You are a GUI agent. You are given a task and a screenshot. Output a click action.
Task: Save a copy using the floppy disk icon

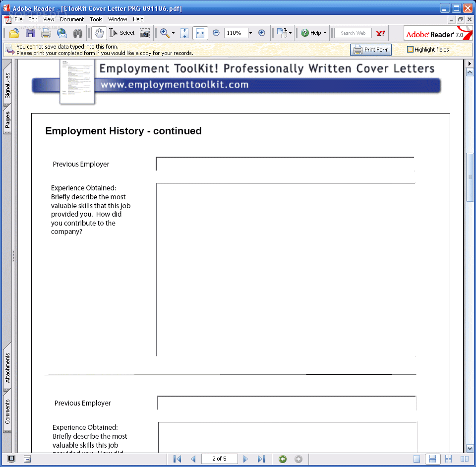pos(30,33)
